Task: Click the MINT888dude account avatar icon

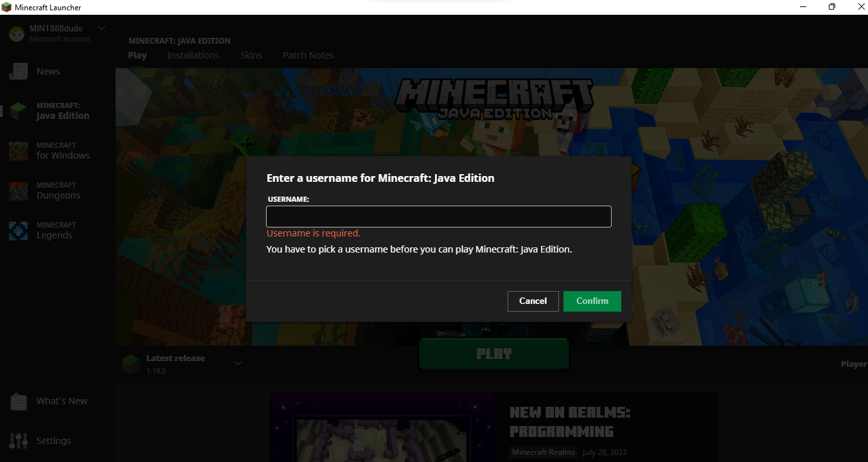Action: point(17,34)
